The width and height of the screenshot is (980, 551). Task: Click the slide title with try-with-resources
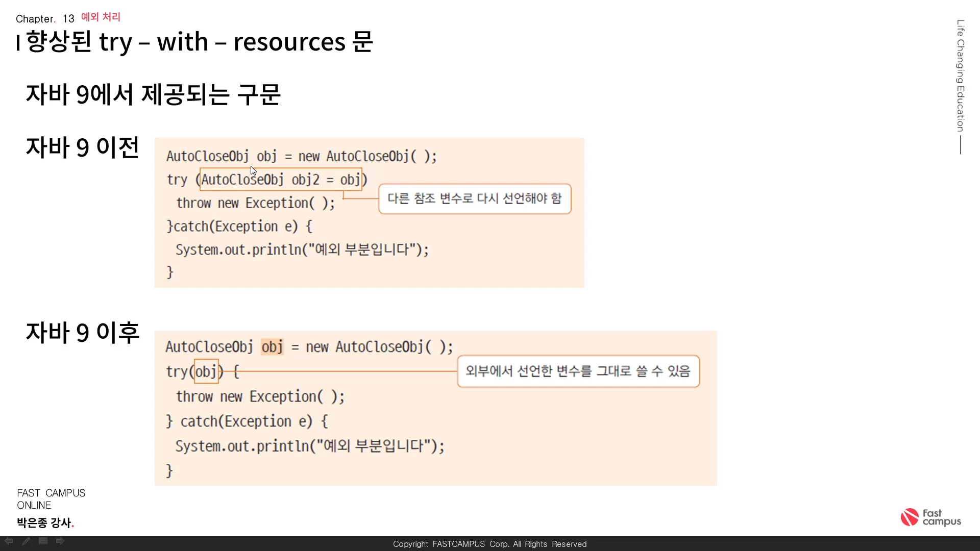click(199, 42)
